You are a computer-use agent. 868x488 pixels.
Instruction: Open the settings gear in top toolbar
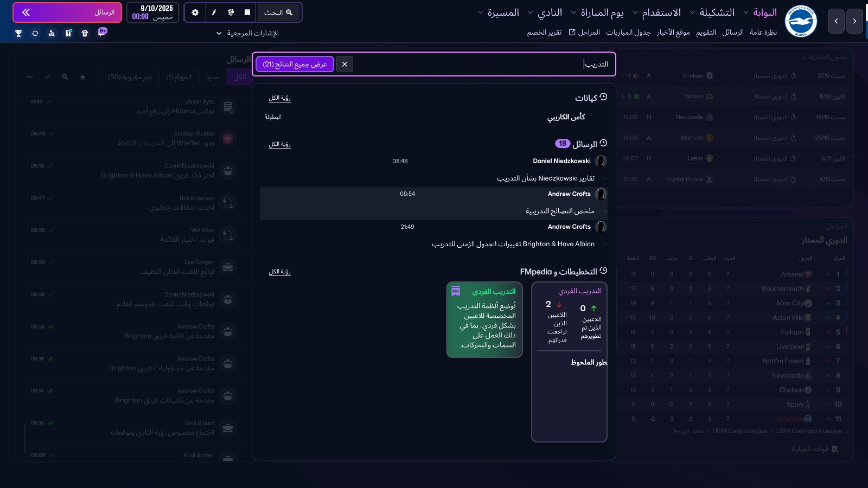coord(195,12)
